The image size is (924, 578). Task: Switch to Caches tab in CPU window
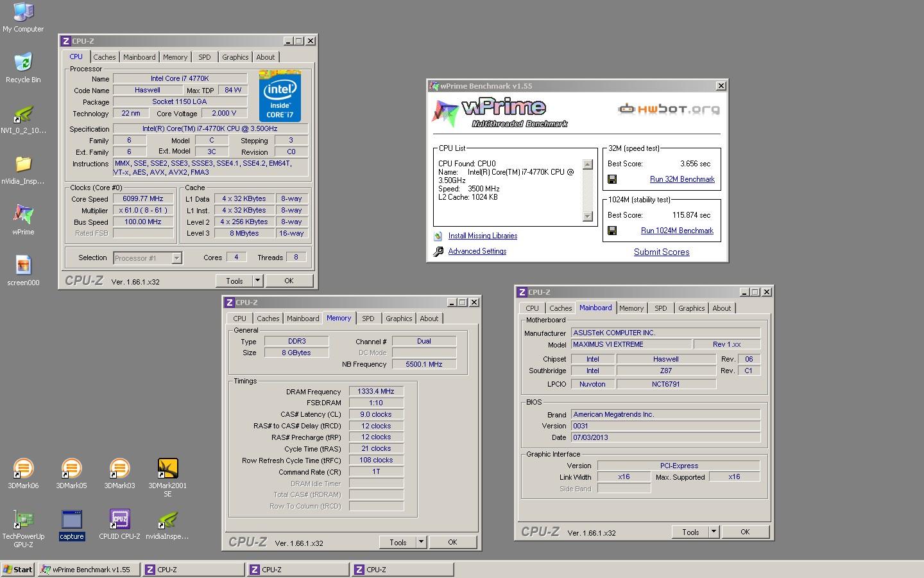pos(104,57)
